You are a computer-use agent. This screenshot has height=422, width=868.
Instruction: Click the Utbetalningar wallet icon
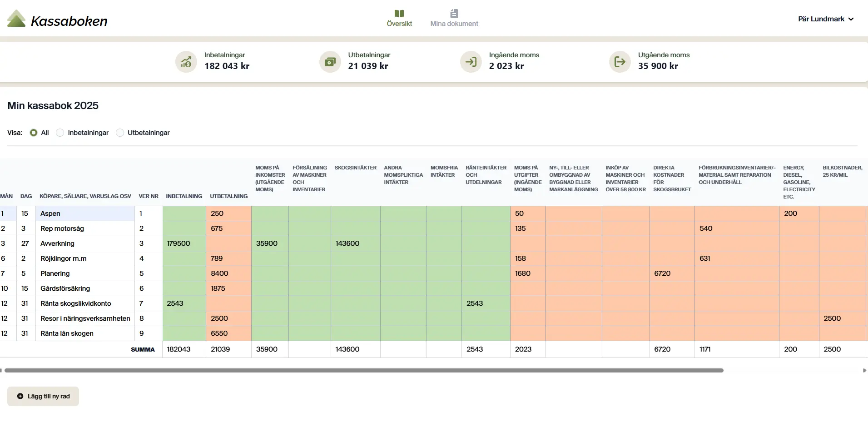click(x=330, y=62)
